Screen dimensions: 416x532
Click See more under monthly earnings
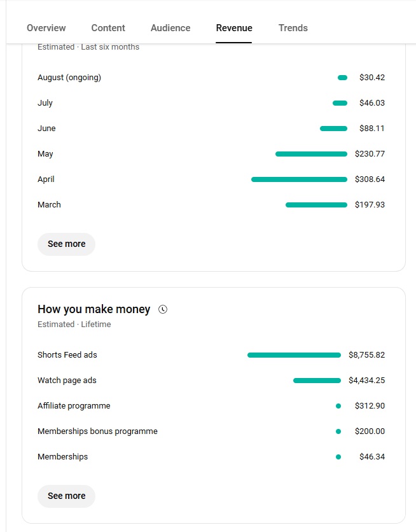tap(66, 244)
